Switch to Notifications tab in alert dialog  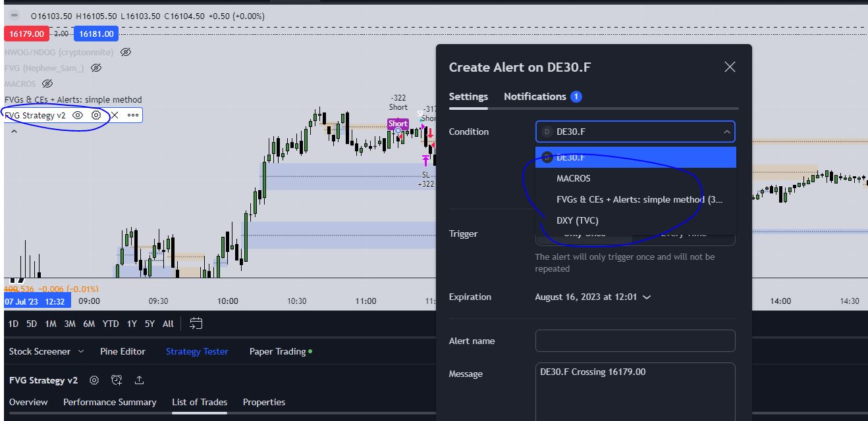[x=542, y=96]
